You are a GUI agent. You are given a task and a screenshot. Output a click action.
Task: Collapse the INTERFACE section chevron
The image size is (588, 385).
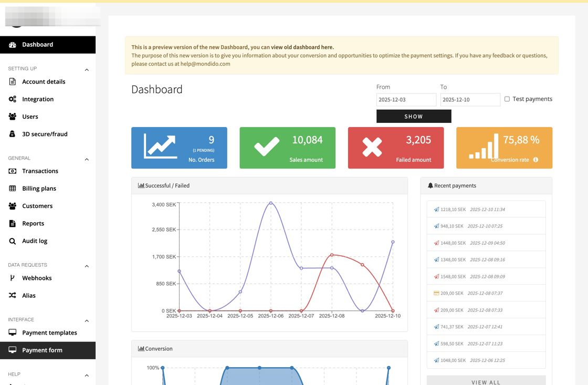point(87,321)
